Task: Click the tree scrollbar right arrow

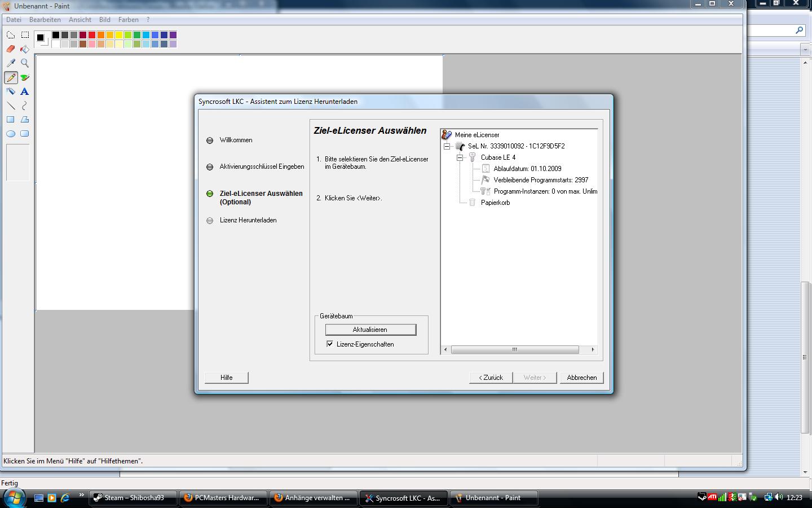Action: coord(593,350)
